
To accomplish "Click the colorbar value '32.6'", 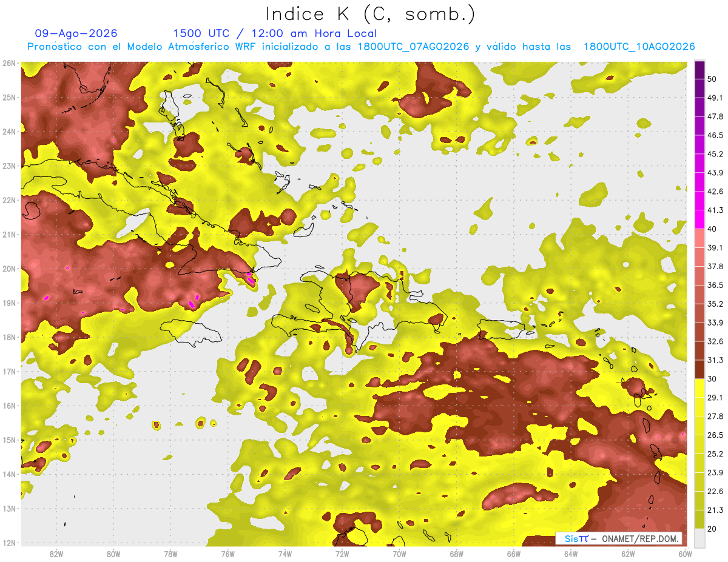I will point(715,341).
